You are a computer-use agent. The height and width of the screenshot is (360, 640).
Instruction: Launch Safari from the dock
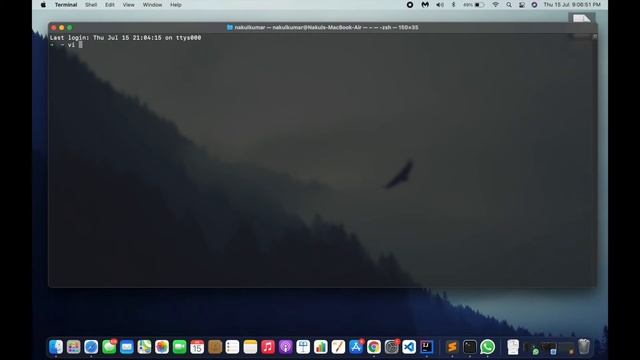[x=91, y=347]
